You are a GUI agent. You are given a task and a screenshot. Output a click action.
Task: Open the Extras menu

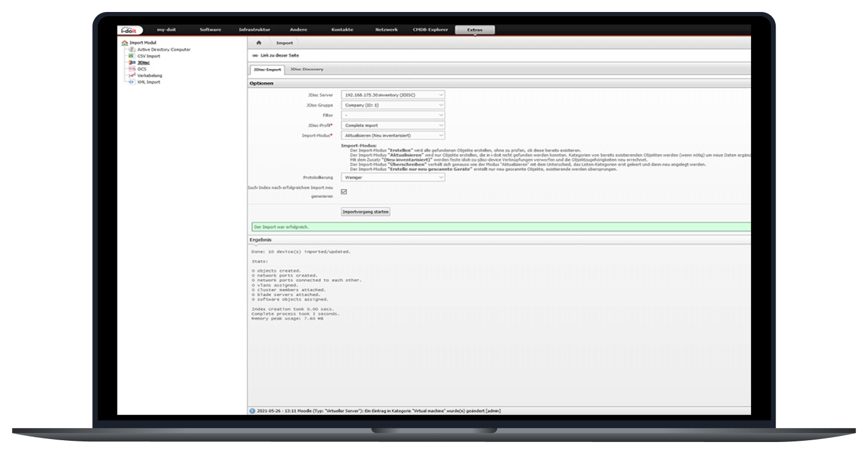click(x=475, y=30)
